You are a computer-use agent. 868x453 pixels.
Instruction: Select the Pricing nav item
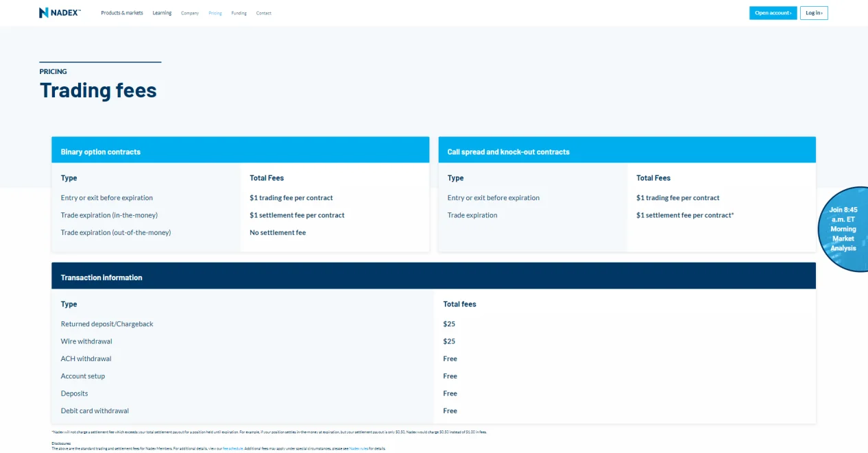pos(215,13)
